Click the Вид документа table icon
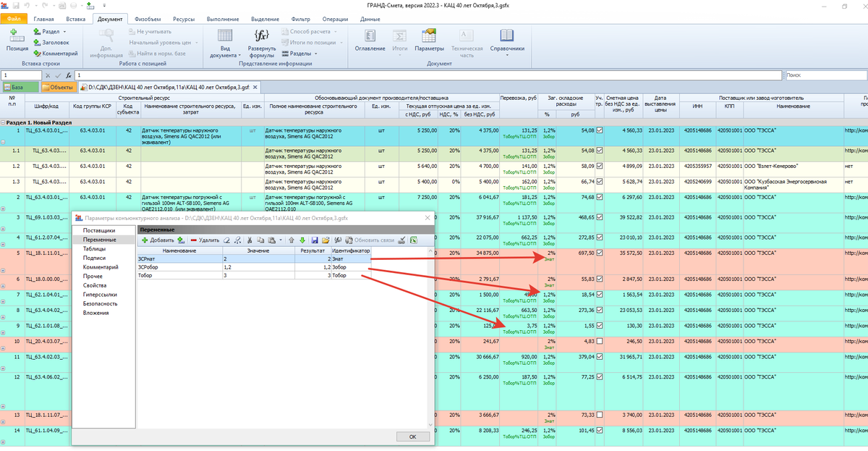The image size is (868, 451). [x=225, y=35]
